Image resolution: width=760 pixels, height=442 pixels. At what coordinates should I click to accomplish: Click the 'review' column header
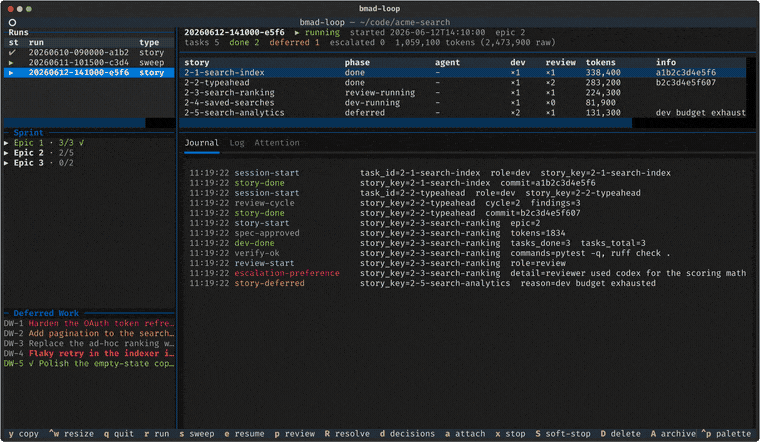(x=560, y=63)
